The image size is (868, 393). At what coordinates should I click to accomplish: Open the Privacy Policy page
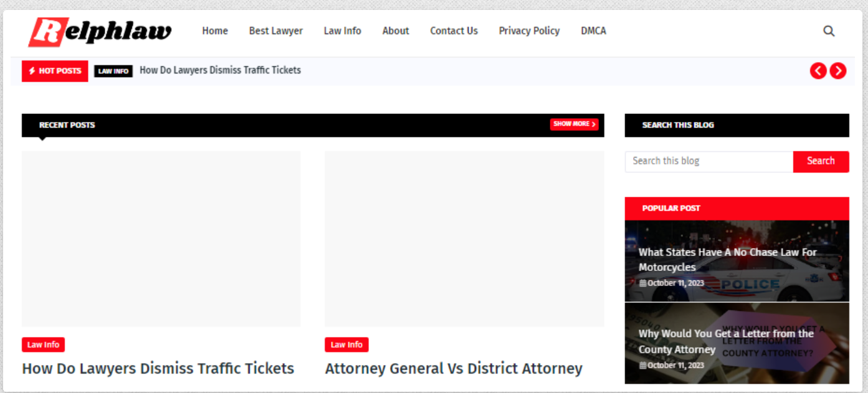tap(529, 31)
